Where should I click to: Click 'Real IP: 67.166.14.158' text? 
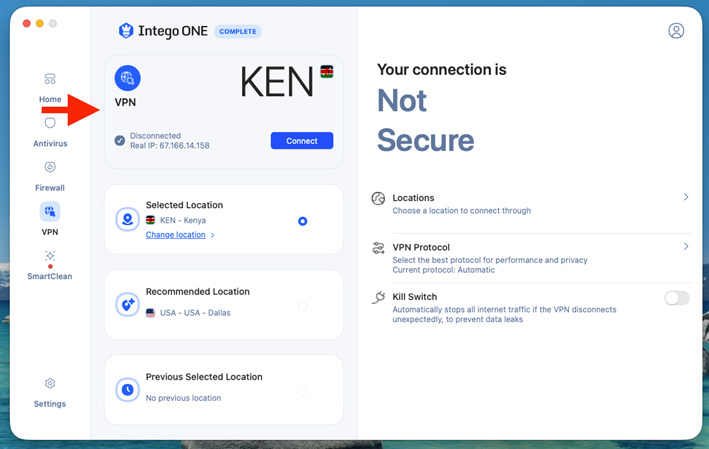click(x=170, y=146)
